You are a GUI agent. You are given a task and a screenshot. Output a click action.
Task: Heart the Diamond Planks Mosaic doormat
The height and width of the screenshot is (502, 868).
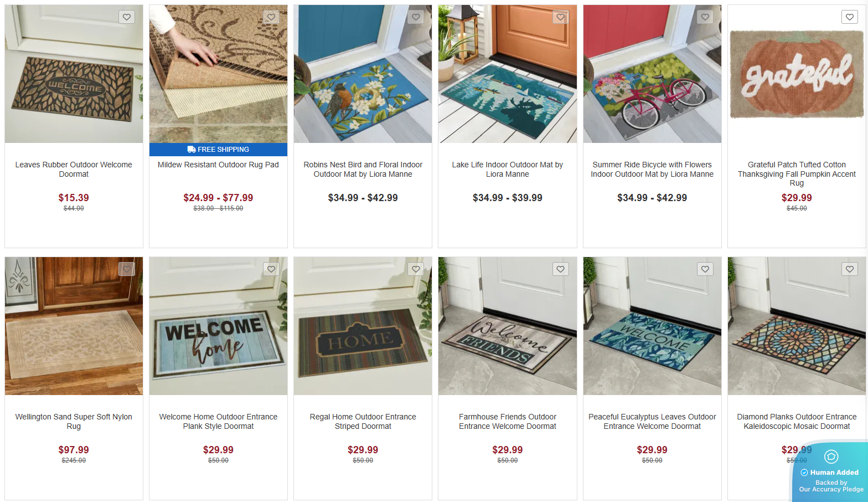[x=849, y=269]
